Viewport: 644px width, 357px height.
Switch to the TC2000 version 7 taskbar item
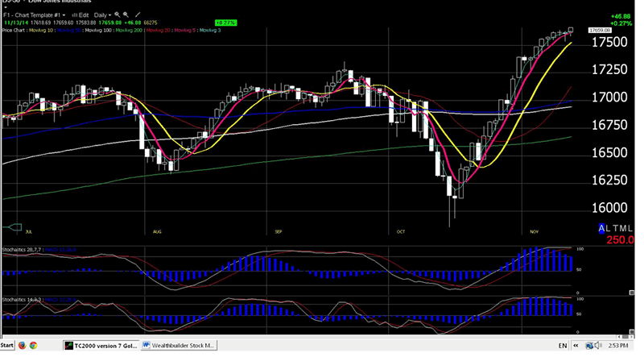point(100,345)
